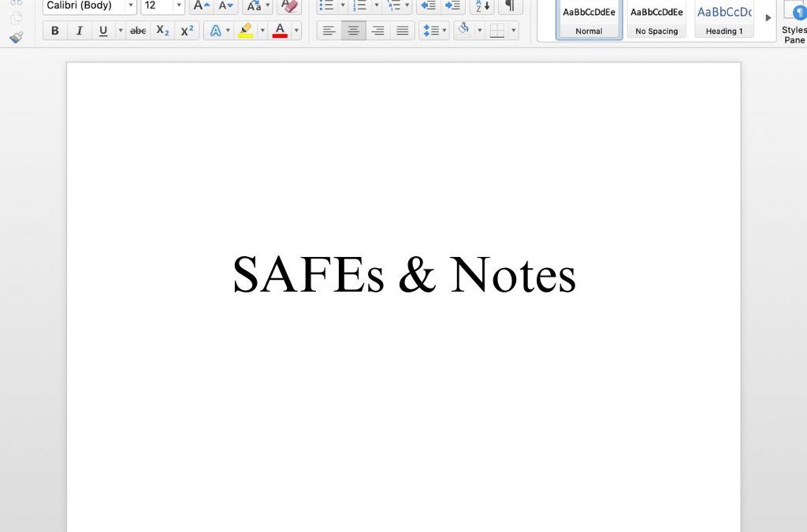Open text effects dropdown arrow
The height and width of the screenshot is (532, 807).
point(228,31)
